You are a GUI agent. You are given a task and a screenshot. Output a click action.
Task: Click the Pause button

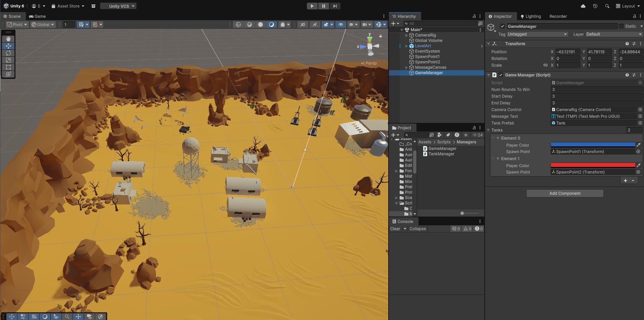[323, 6]
